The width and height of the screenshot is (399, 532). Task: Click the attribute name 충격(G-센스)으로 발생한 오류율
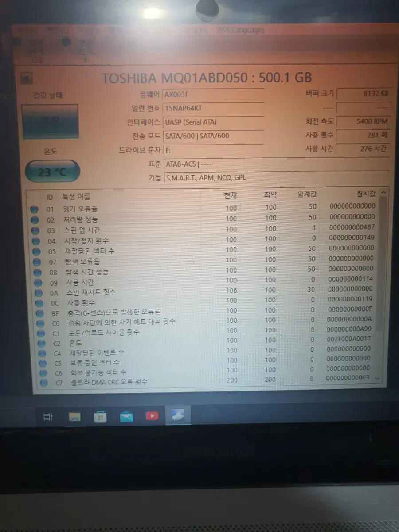pos(115,312)
